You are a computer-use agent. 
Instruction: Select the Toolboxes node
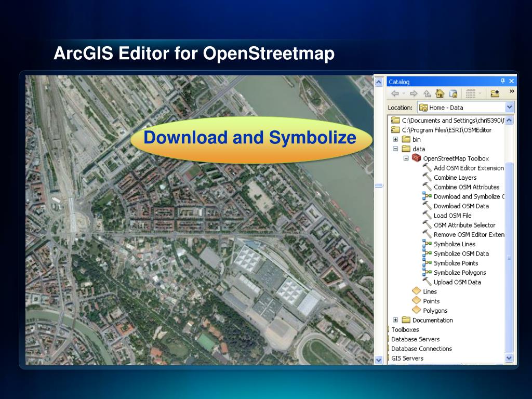[x=405, y=329]
